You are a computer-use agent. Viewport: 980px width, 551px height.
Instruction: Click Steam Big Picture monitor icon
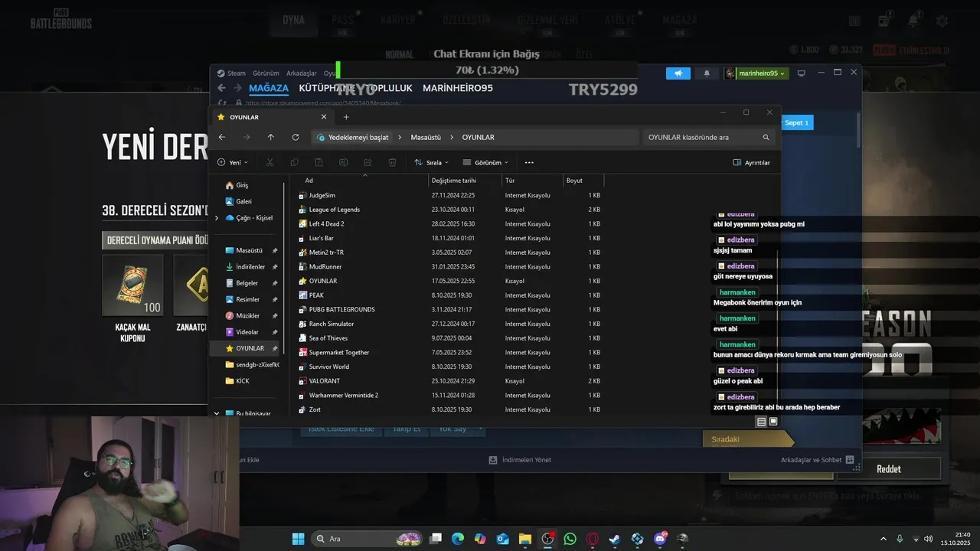pyautogui.click(x=802, y=73)
